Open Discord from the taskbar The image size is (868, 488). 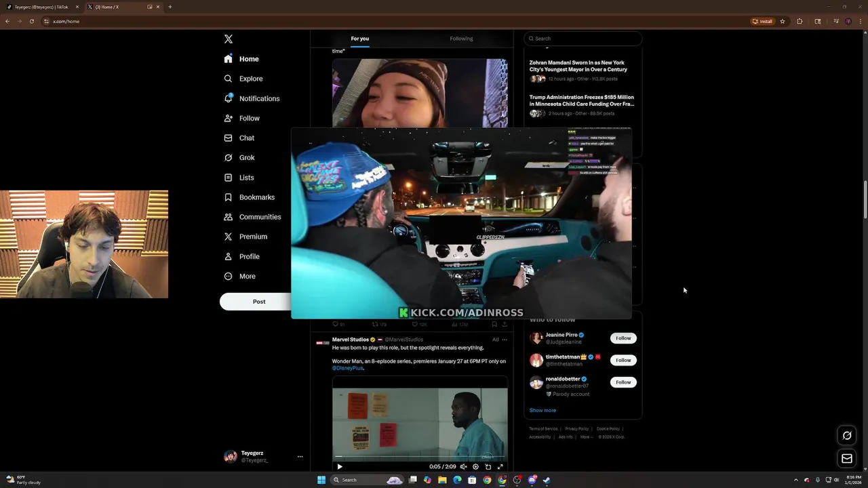[532, 480]
